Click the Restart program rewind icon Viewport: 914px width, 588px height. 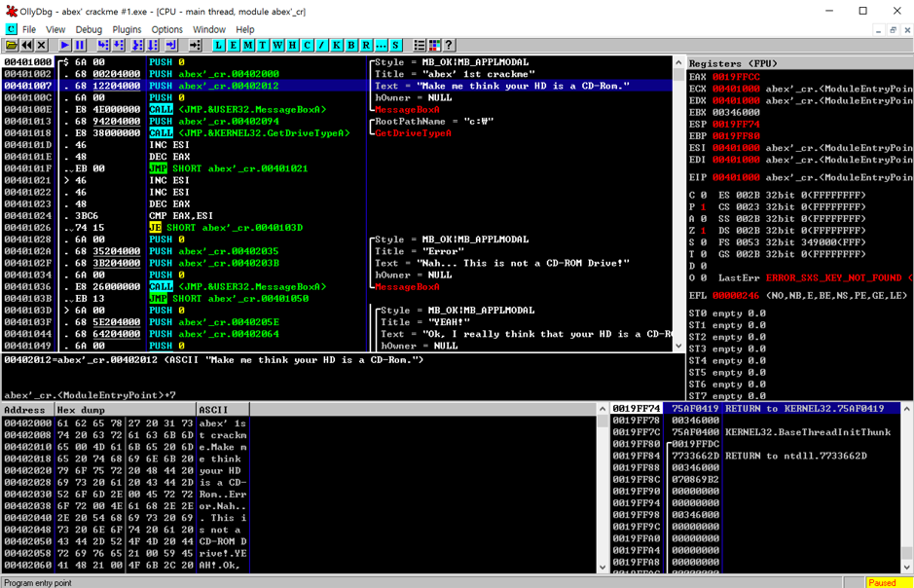click(x=27, y=45)
